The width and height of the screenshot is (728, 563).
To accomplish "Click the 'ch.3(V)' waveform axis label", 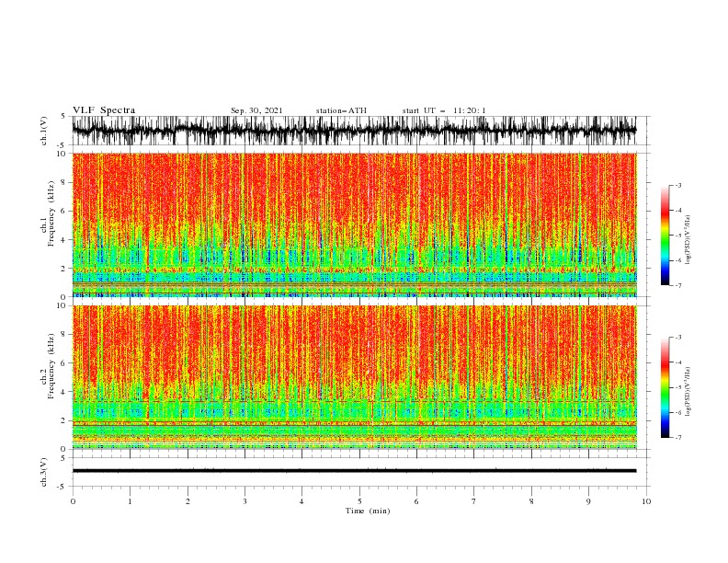I will tap(44, 472).
